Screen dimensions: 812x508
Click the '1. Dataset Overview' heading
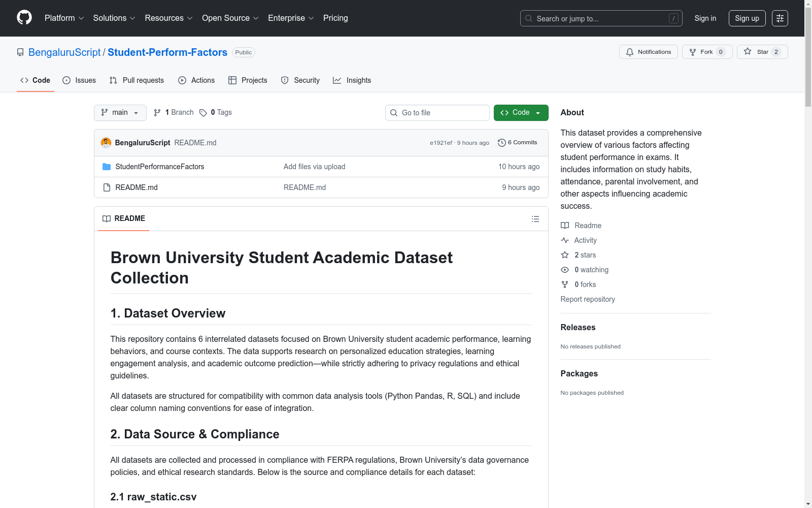(168, 313)
